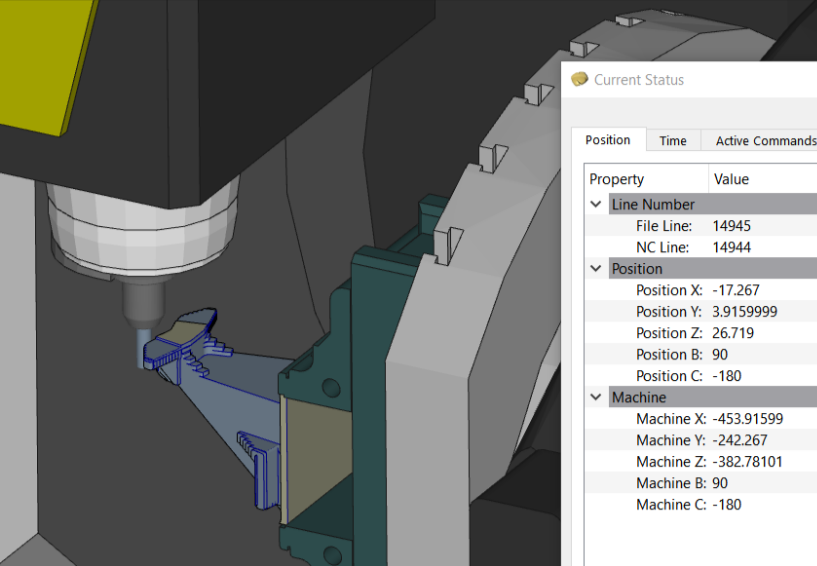Select the Position X row
Viewport: 817px width, 566px height.
point(669,290)
